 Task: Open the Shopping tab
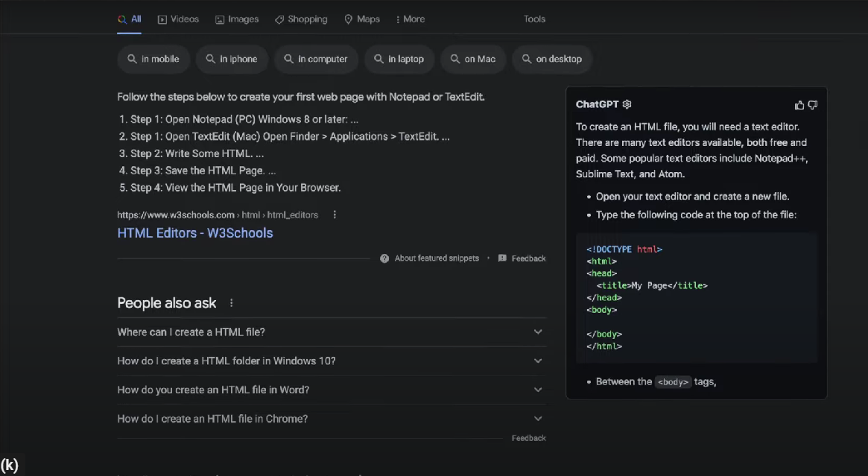point(301,19)
